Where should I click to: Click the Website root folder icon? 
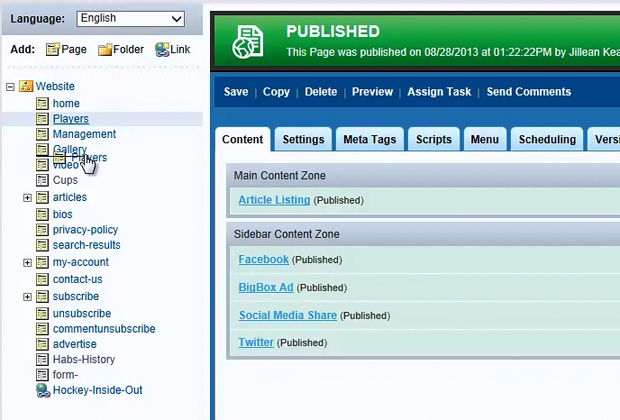click(x=26, y=86)
